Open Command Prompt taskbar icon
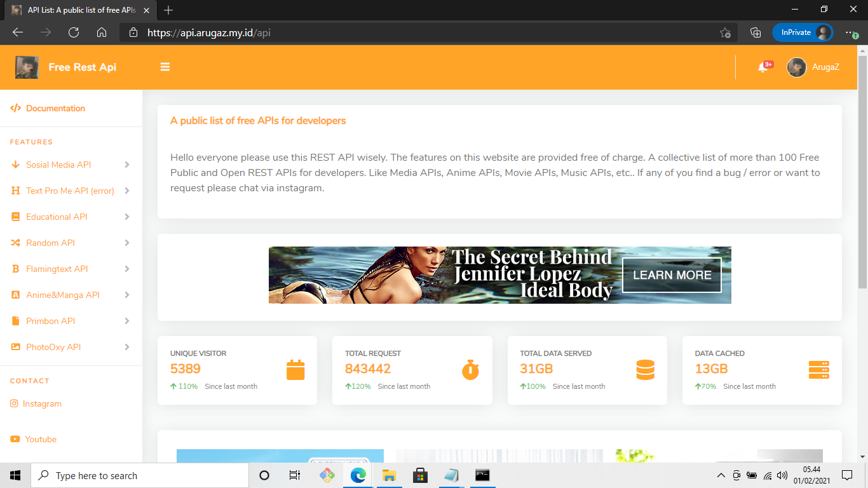868x488 pixels. tap(482, 475)
